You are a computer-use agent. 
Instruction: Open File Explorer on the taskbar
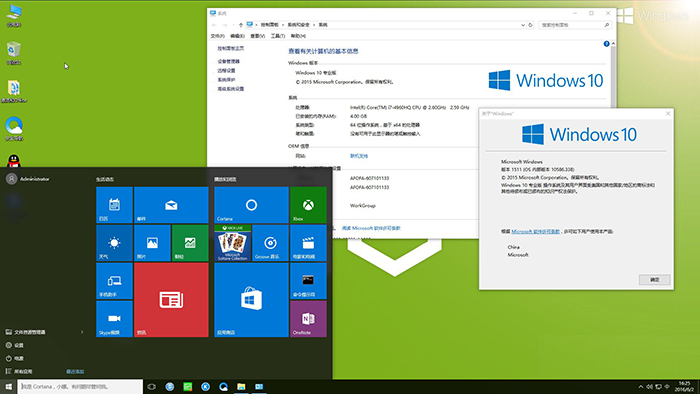tap(241, 386)
